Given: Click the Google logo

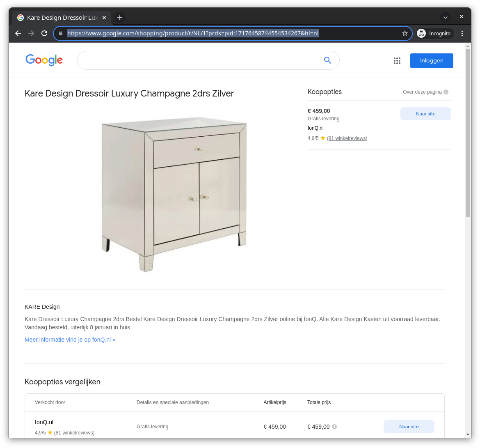Looking at the screenshot, I should pos(44,60).
